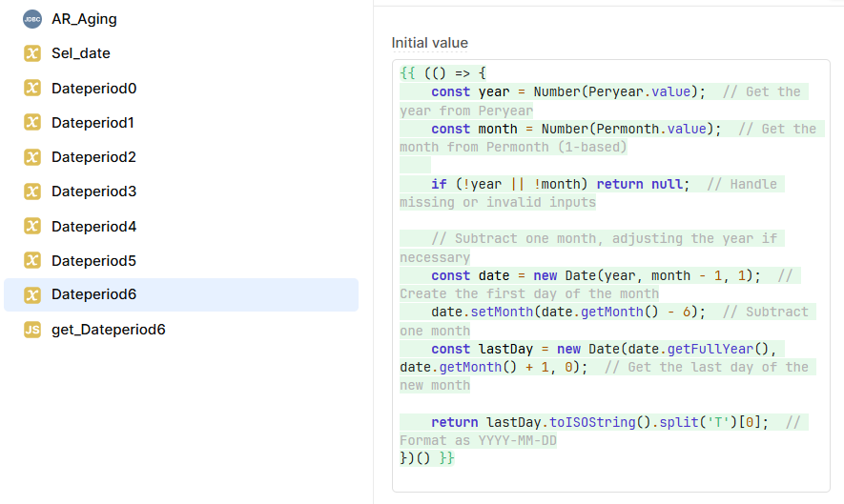Click the return lastDay.toISOString code line
Screen dimensions: 844x504
pos(600,422)
